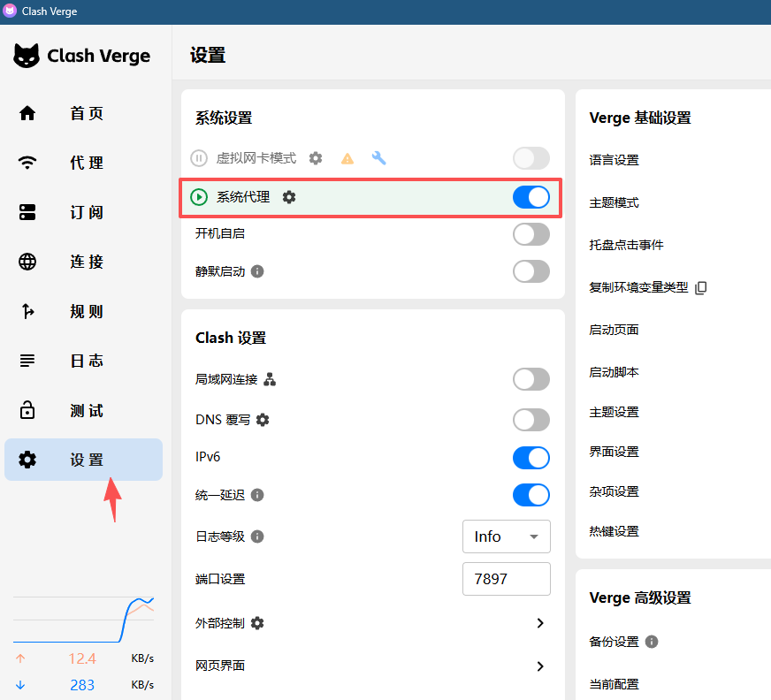The height and width of the screenshot is (700, 771).
Task: Click the log lines icon in sidebar
Action: click(x=27, y=361)
